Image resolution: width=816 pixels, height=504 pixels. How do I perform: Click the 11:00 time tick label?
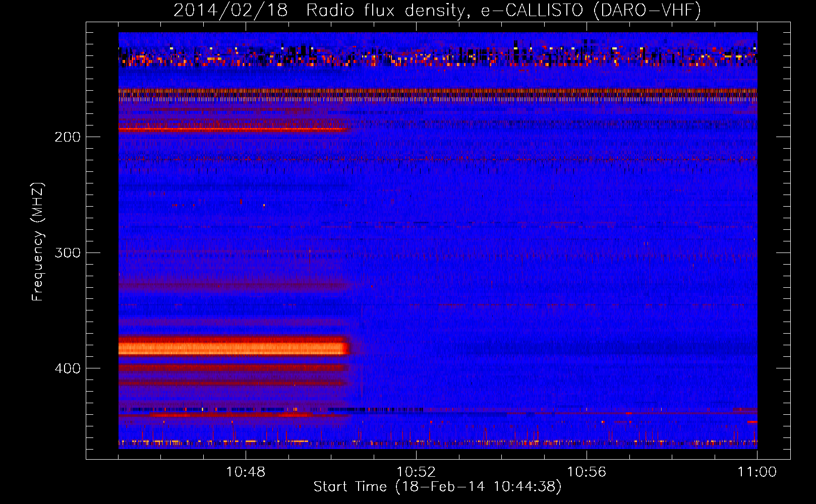[757, 472]
